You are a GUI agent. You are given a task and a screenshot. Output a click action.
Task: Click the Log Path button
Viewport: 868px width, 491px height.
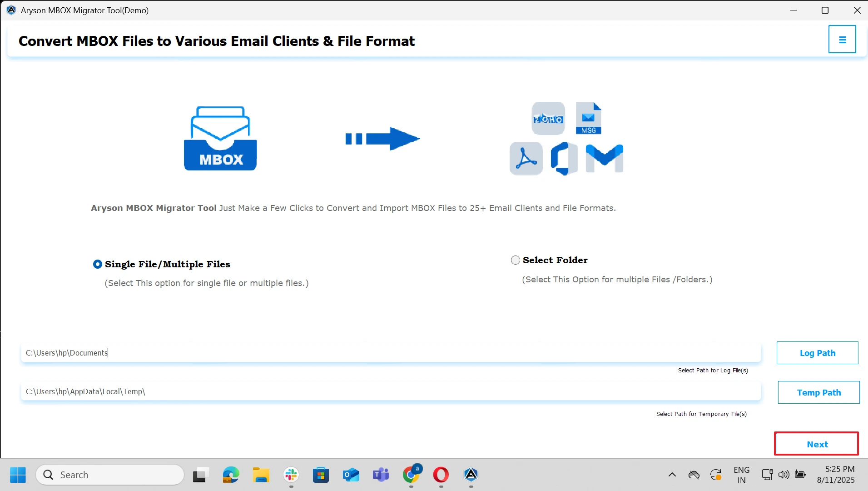click(817, 353)
